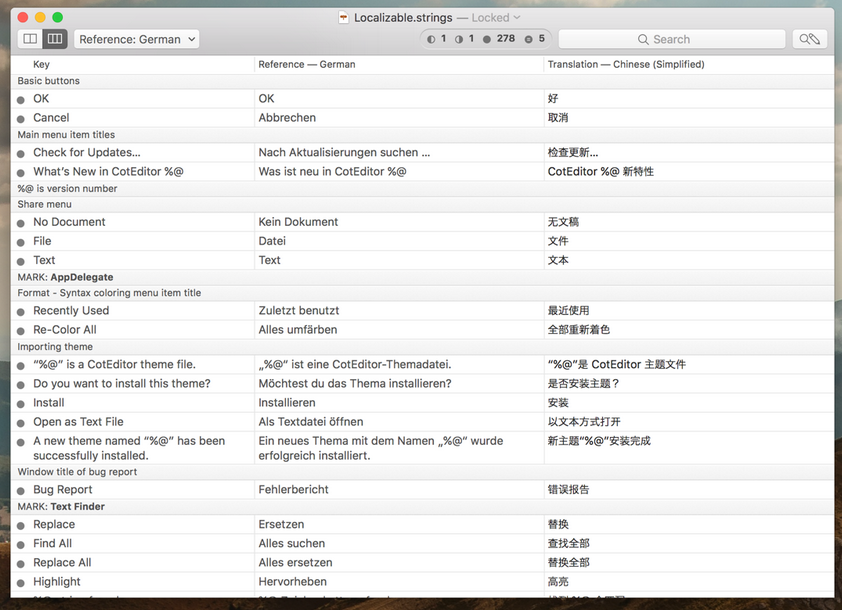Click the status dot beside the OK row
842x610 pixels.
coord(19,99)
